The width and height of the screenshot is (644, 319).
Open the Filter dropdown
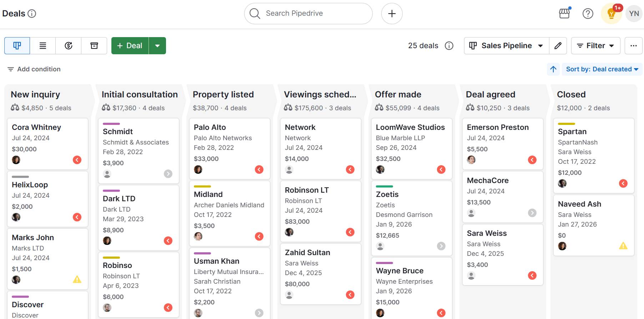coord(595,46)
